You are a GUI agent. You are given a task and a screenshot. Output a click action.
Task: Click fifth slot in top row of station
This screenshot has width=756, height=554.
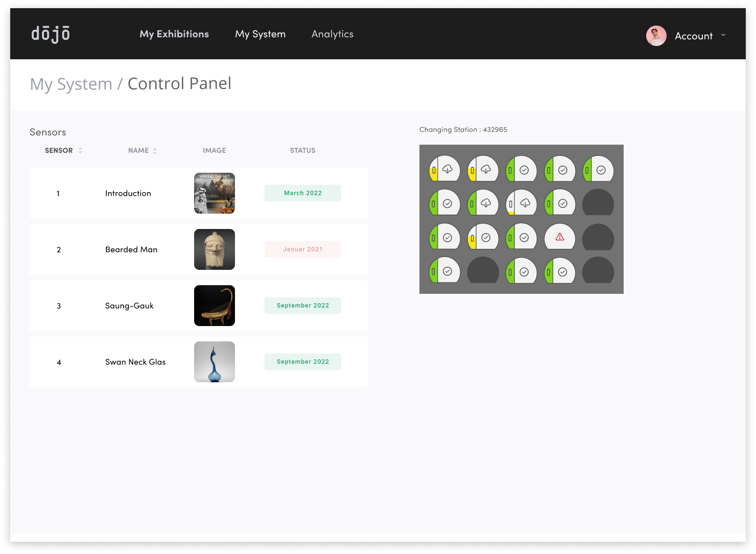pos(598,169)
